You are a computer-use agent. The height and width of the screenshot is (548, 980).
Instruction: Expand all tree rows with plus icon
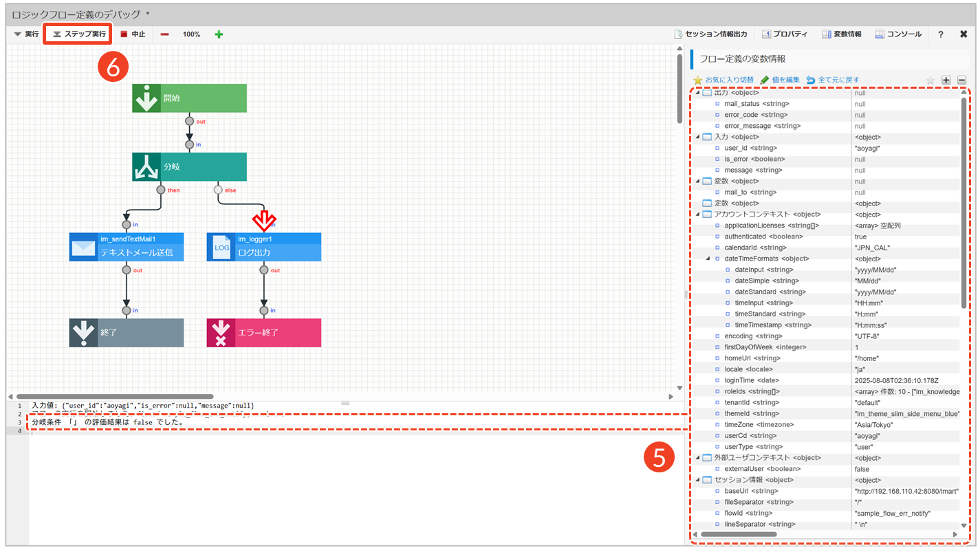click(946, 80)
